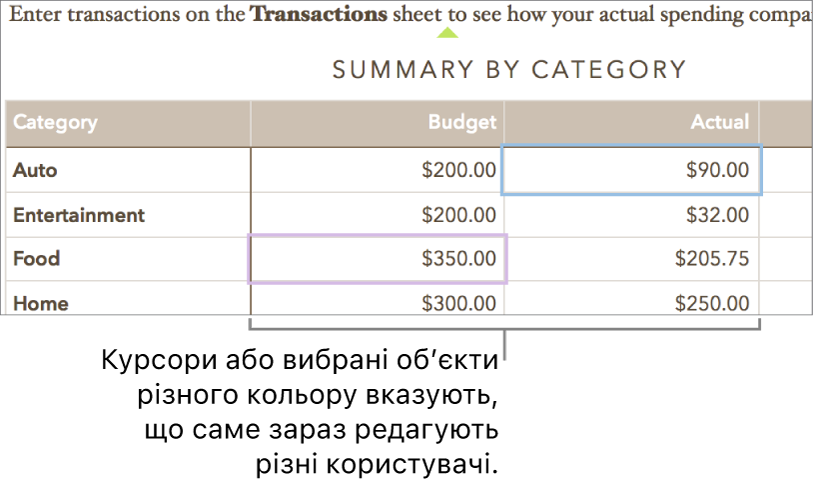Viewport: 814px width, 489px height.
Task: Select the Entertainment category cell
Action: (128, 214)
